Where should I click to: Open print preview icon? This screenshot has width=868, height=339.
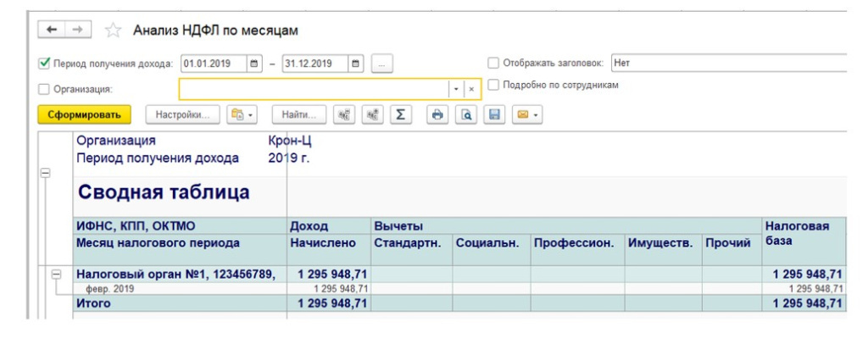[x=466, y=114]
